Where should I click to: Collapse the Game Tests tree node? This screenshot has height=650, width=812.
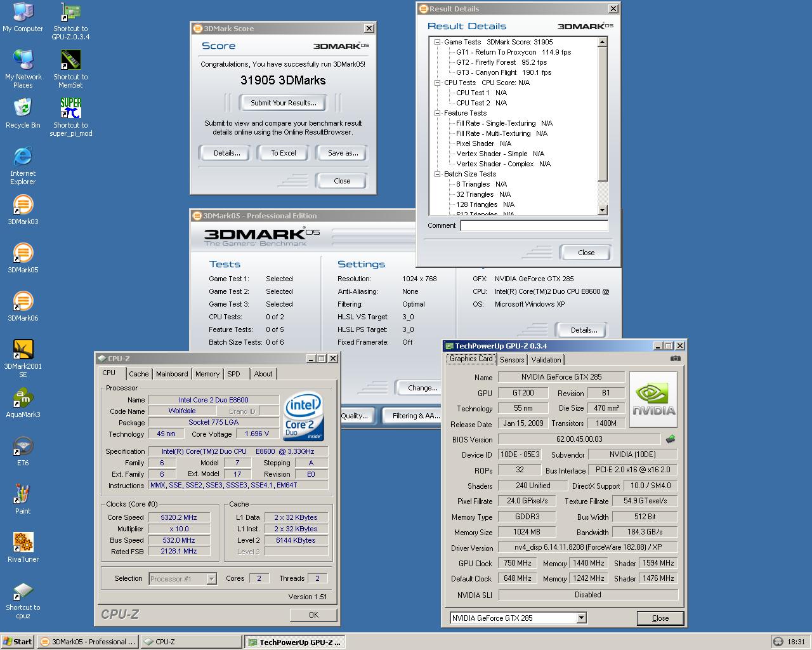pyautogui.click(x=437, y=42)
